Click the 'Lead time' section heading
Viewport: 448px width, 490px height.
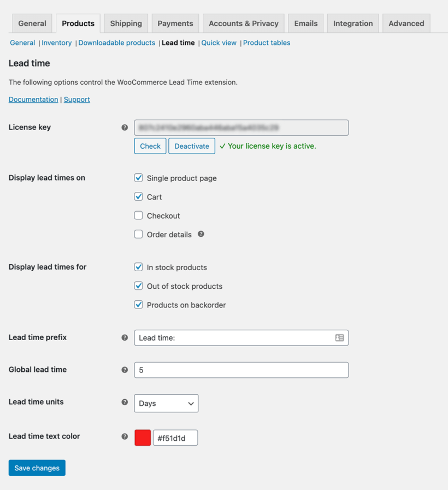click(x=30, y=63)
